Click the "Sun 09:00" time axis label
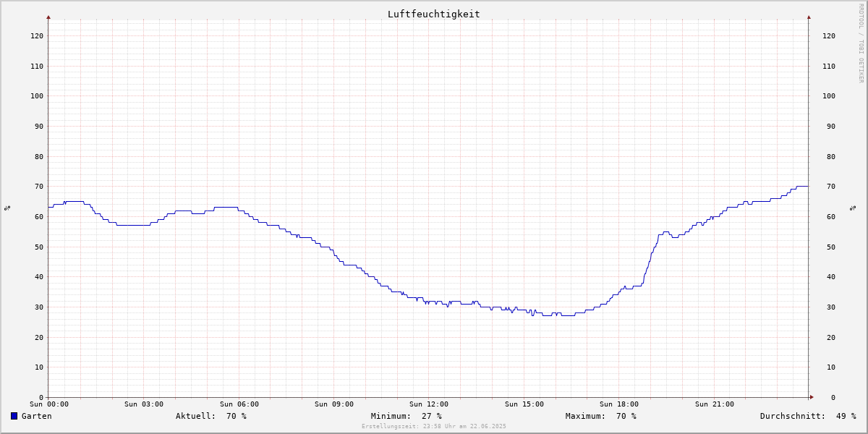 pyautogui.click(x=334, y=404)
